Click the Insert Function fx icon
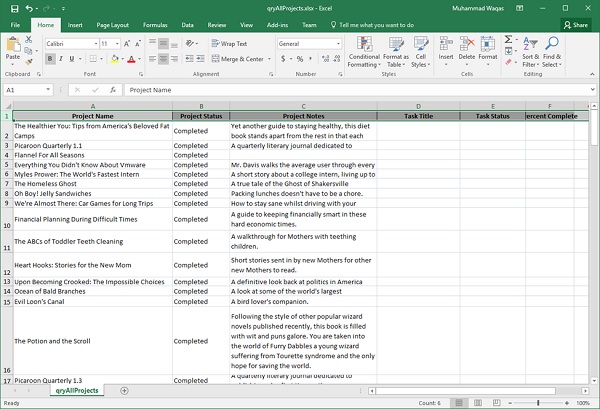 pyautogui.click(x=112, y=90)
